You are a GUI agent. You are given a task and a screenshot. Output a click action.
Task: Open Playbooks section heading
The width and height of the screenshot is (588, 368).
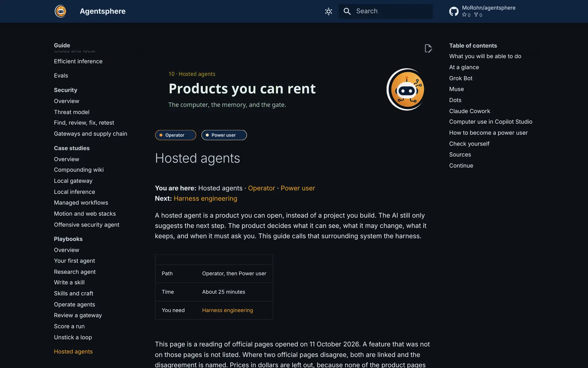click(68, 239)
